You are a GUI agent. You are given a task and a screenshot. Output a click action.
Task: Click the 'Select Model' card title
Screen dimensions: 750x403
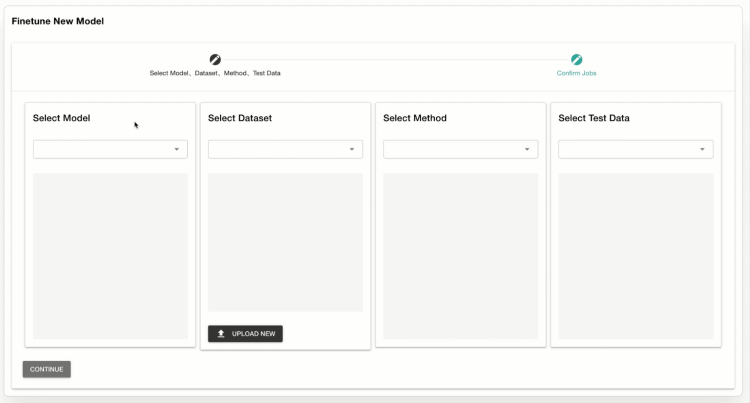pos(61,118)
